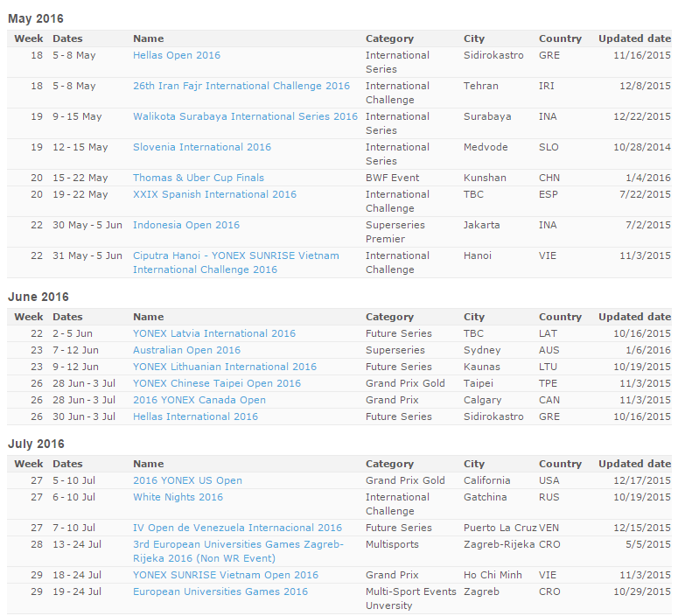Select the Kaunas city cell
The width and height of the screenshot is (678, 616).
coord(482,367)
